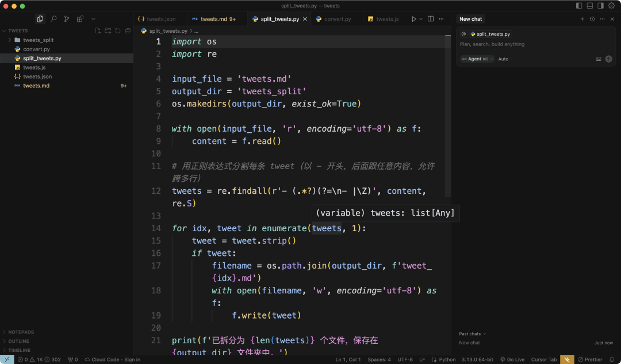This screenshot has height=364, width=621.
Task: Open the Auto model dropdown
Action: click(x=505, y=59)
